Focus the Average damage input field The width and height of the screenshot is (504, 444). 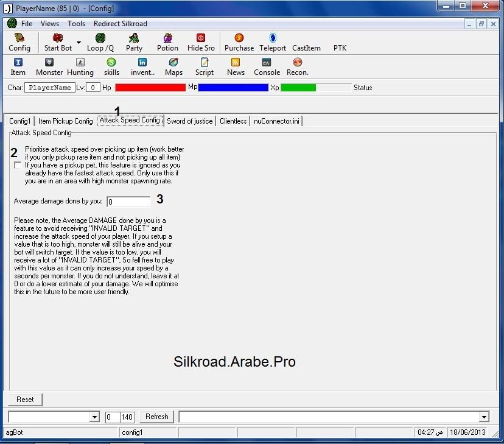click(x=128, y=202)
